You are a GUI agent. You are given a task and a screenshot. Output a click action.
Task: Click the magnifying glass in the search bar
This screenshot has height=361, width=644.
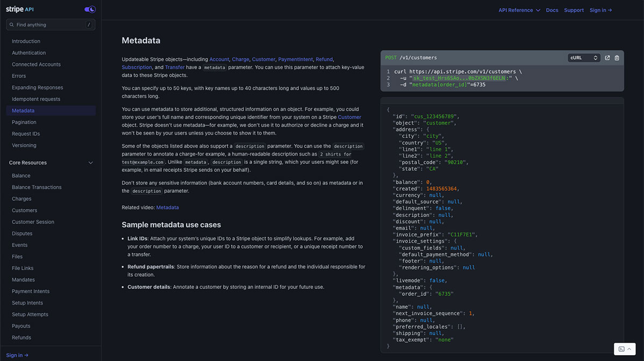(11, 24)
